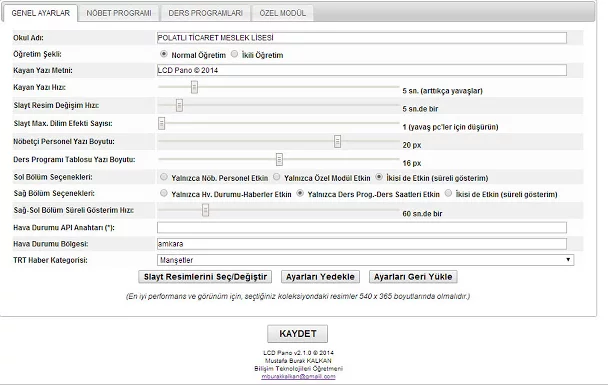Image resolution: width=608 pixels, height=385 pixels.
Task: Click the '5 sn.de bir' value text
Action: point(420,109)
